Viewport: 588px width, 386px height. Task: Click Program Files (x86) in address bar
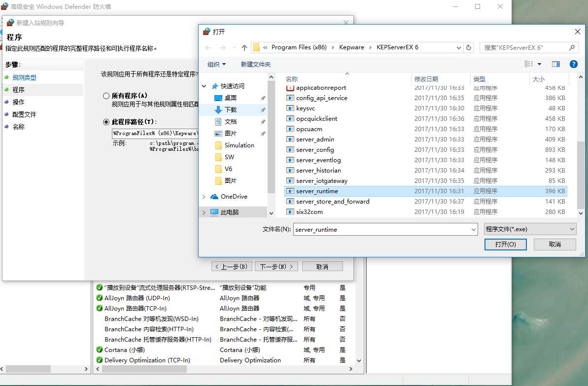pos(299,47)
